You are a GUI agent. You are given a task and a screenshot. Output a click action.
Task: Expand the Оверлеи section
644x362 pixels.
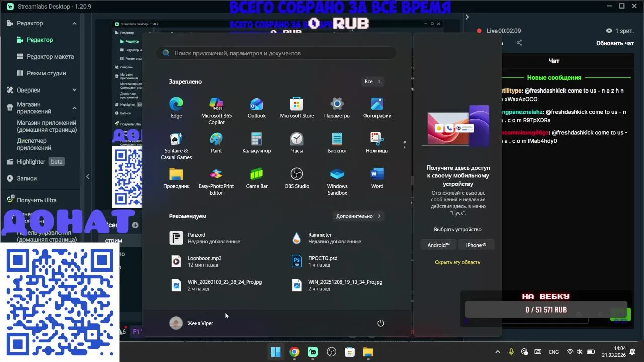[74, 90]
